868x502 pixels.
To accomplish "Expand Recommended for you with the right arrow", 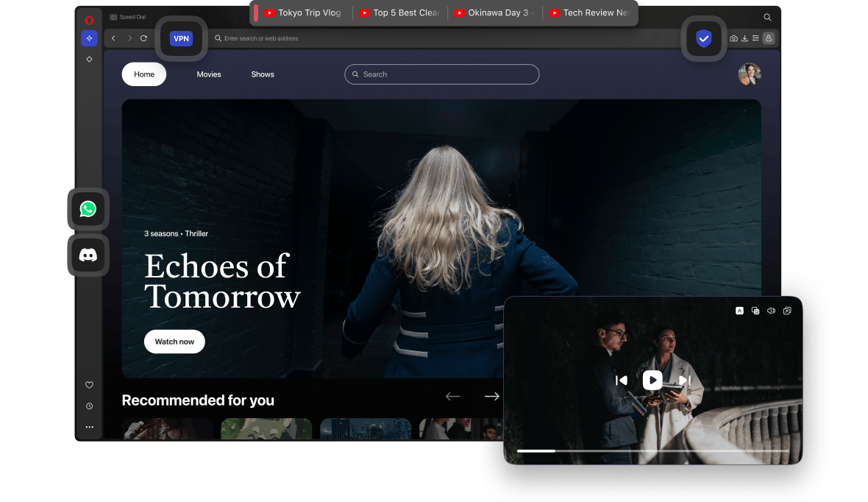I will pyautogui.click(x=491, y=396).
